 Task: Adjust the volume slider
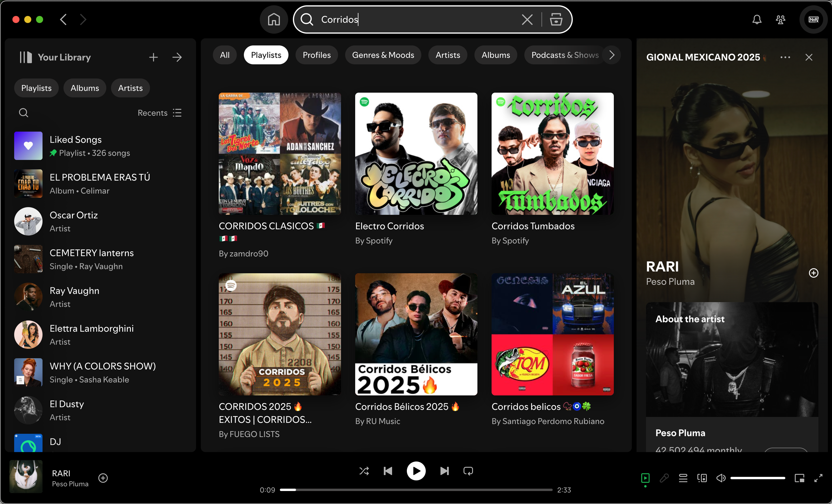tap(758, 478)
